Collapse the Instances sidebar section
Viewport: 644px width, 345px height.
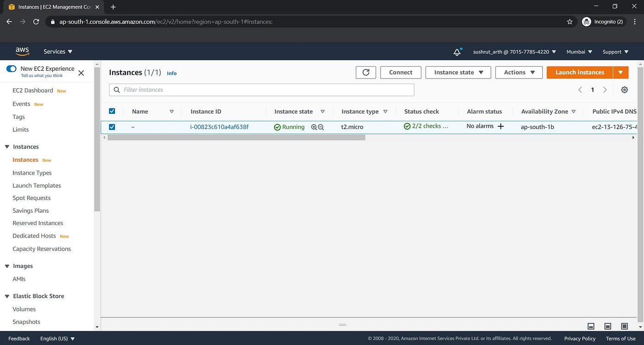[7, 147]
